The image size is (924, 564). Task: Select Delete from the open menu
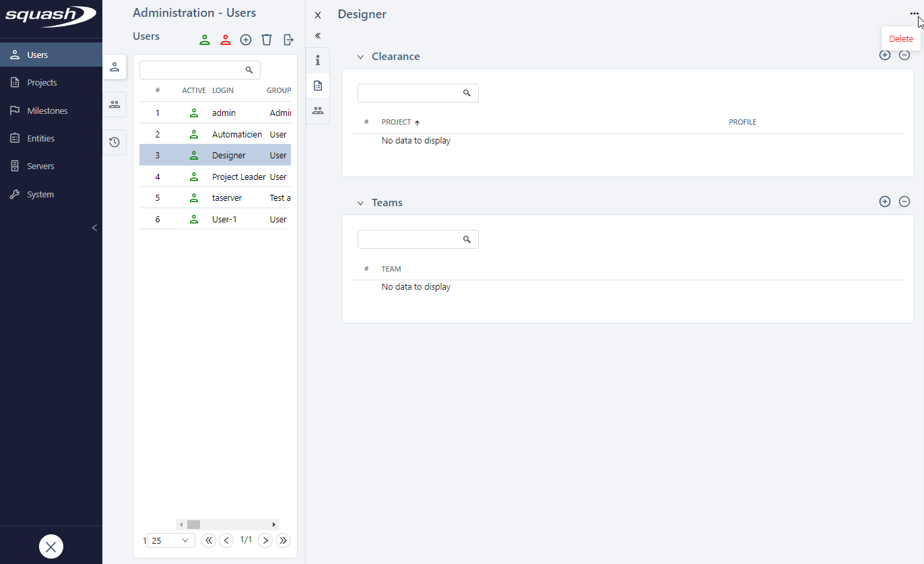click(x=901, y=39)
